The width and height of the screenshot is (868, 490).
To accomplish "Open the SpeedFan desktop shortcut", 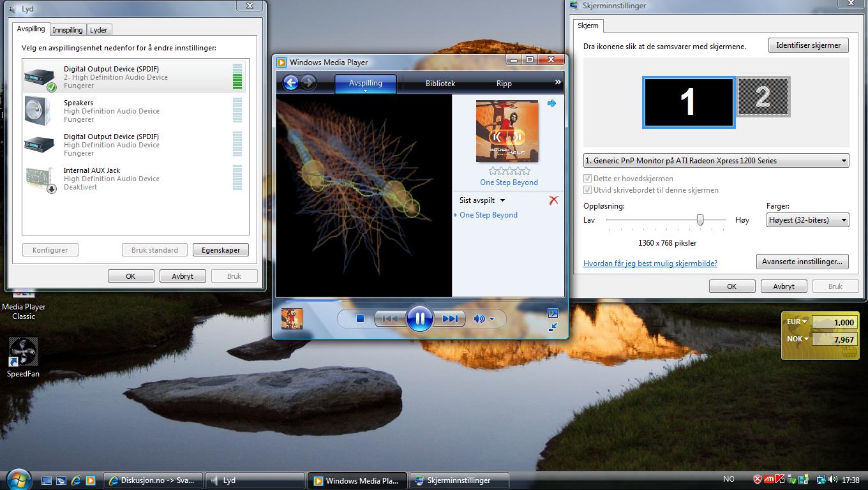I will coord(24,357).
